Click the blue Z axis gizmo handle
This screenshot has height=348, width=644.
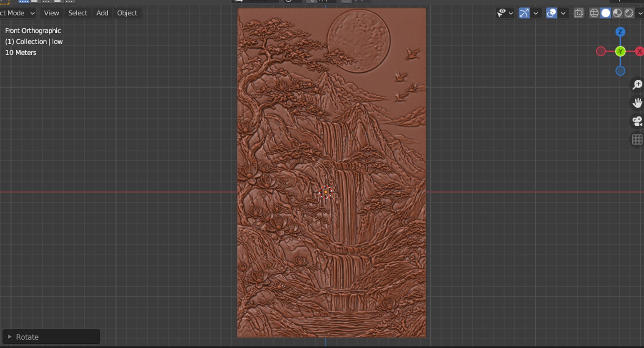tap(620, 32)
